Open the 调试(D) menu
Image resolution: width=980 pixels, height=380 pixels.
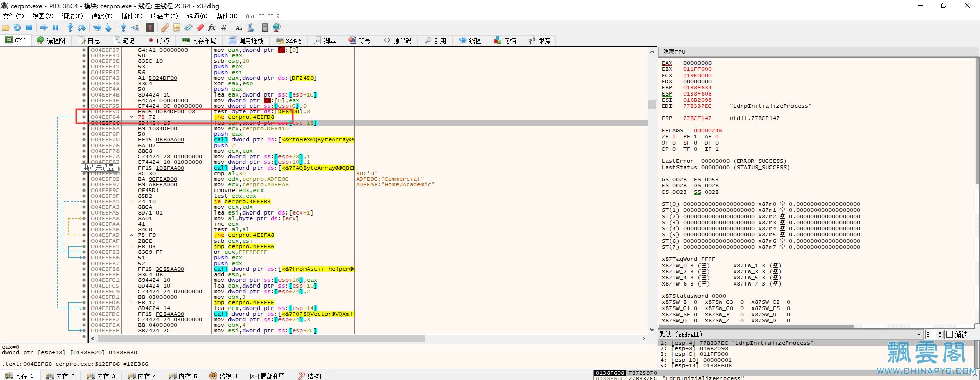[73, 16]
